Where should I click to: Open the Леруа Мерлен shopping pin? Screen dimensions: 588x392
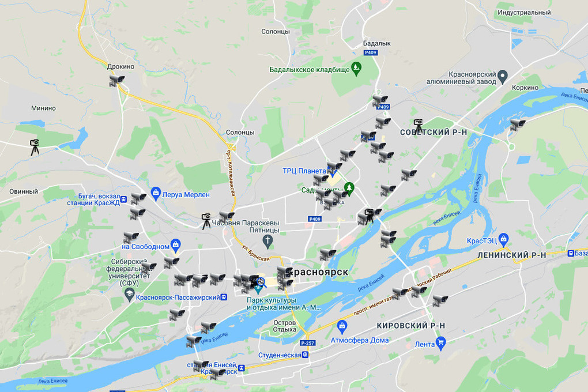click(156, 194)
